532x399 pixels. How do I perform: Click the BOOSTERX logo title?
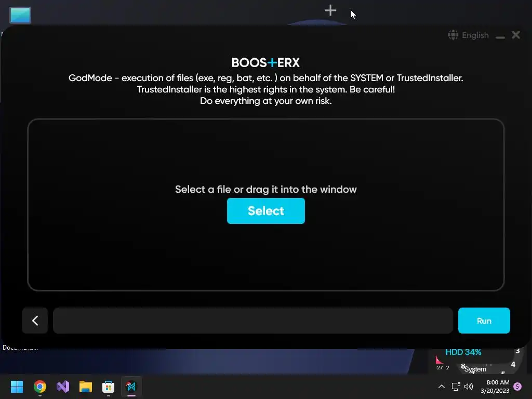pyautogui.click(x=265, y=62)
